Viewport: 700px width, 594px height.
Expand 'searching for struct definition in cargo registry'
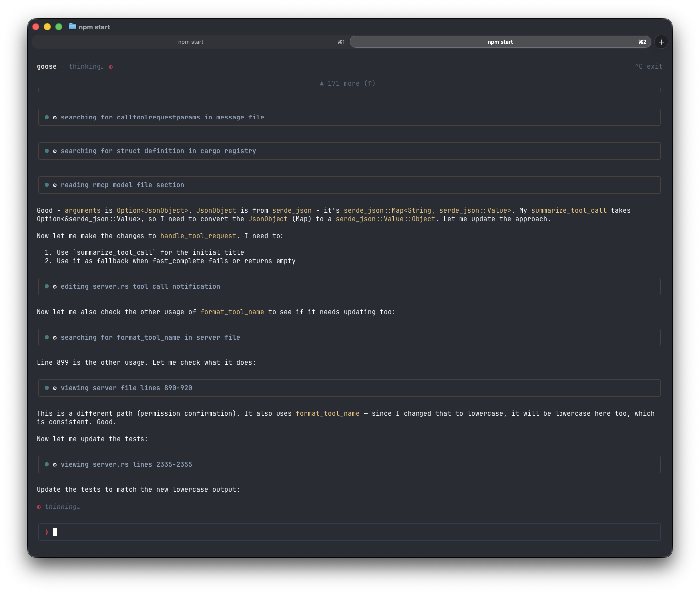click(158, 151)
